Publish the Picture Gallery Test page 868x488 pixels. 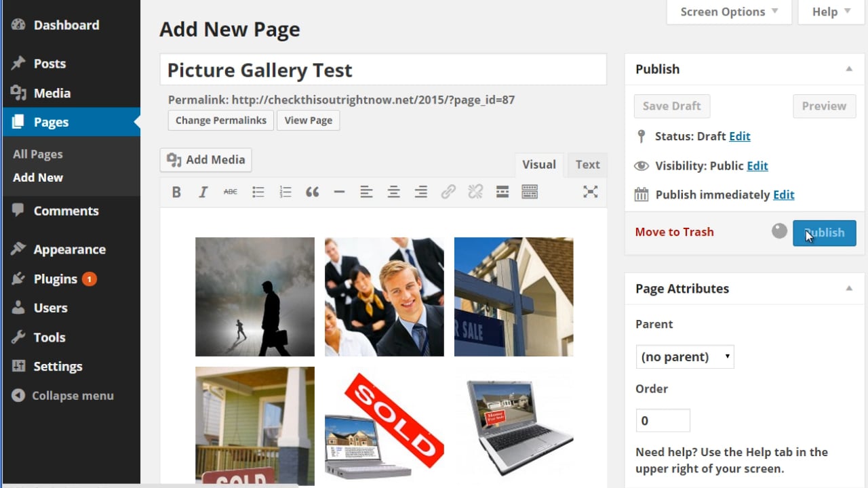(x=825, y=232)
